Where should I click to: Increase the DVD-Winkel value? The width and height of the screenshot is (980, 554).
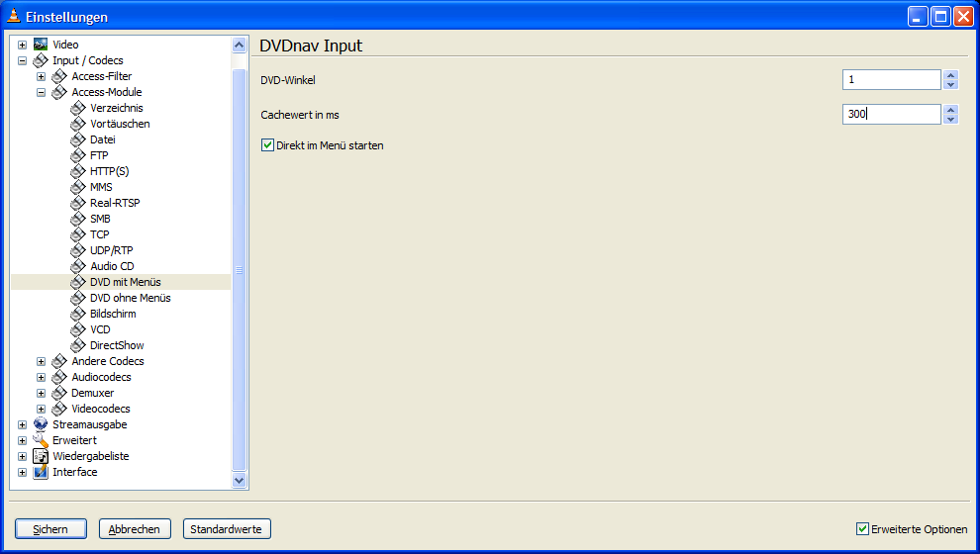click(x=950, y=75)
